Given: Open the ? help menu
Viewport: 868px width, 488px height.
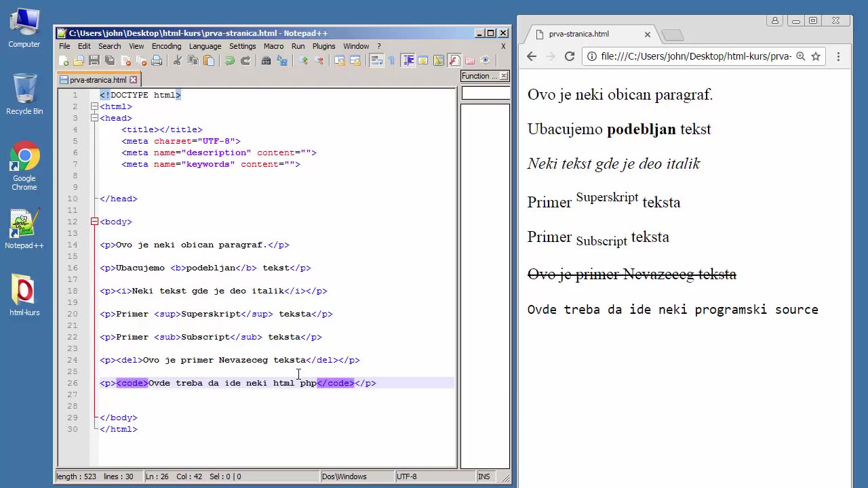Looking at the screenshot, I should click(379, 46).
